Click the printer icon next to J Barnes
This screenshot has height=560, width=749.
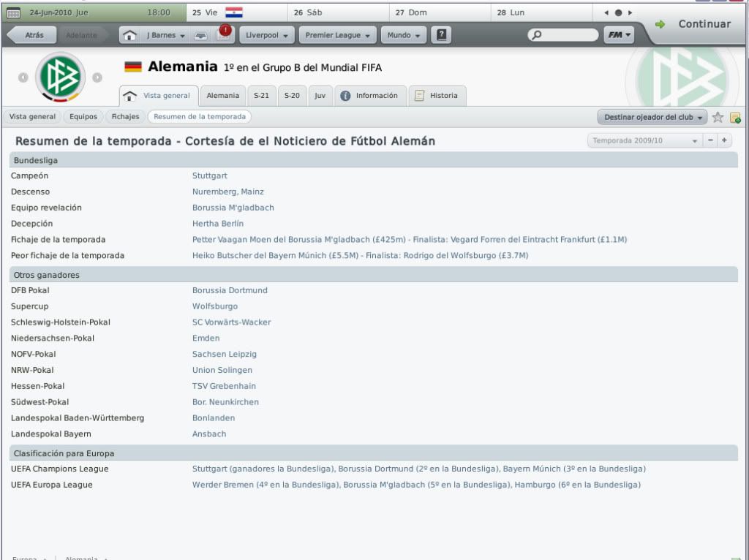(x=200, y=36)
